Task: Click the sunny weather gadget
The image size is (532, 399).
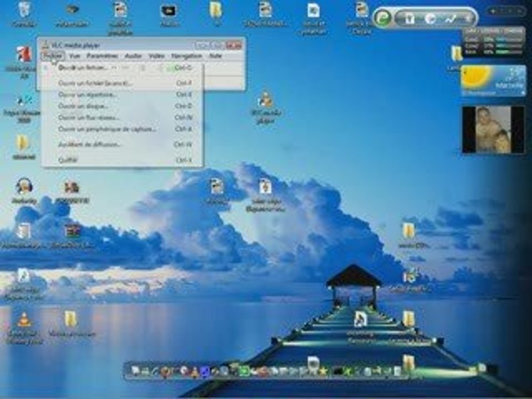Action: [x=493, y=81]
